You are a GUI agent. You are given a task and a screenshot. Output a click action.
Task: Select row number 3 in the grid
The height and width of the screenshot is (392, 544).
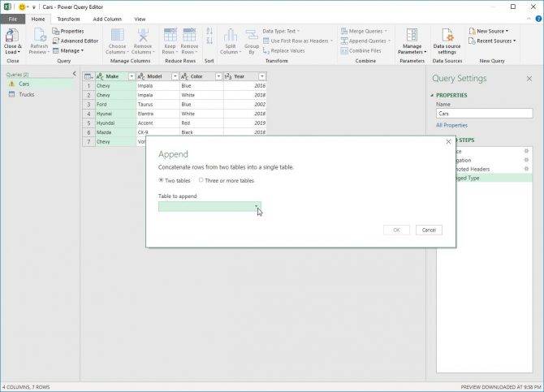tap(89, 105)
